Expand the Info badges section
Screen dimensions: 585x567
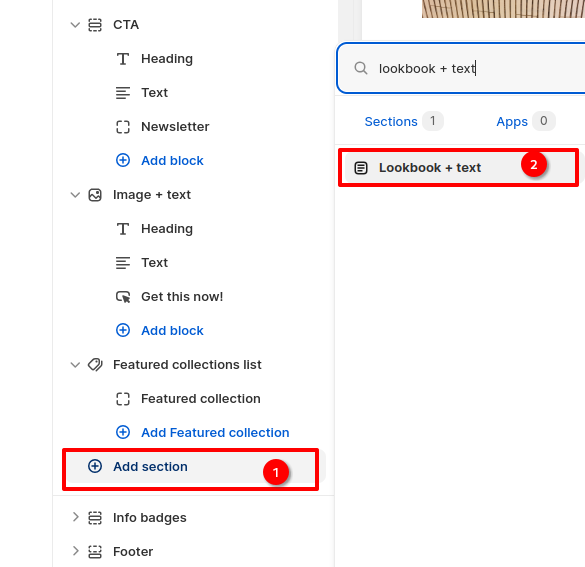[75, 517]
